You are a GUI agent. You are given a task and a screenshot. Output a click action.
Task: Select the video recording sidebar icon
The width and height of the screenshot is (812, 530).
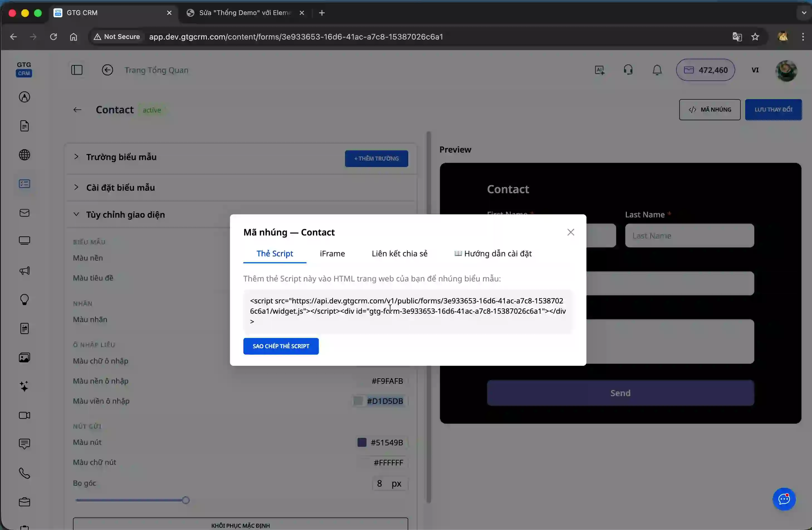(x=24, y=415)
